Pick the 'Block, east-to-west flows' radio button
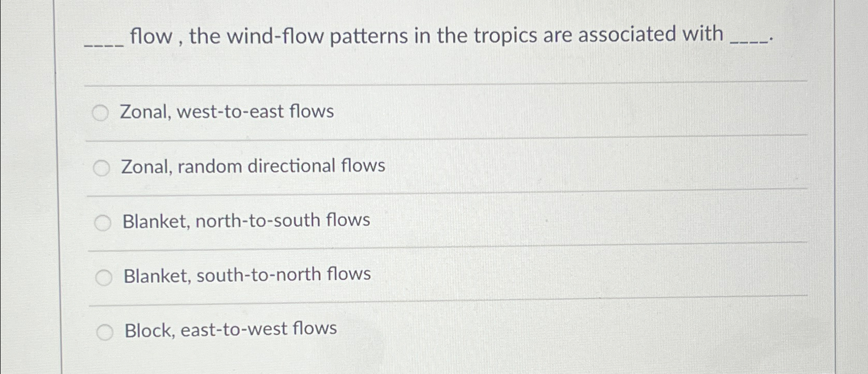Screen dimensions: 868x374 click(106, 332)
